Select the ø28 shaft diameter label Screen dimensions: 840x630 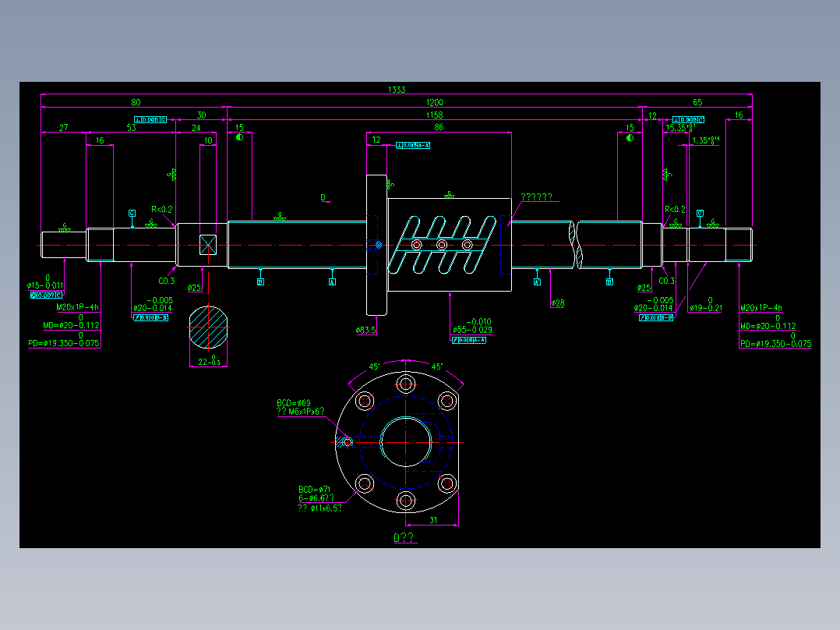pyautogui.click(x=558, y=303)
